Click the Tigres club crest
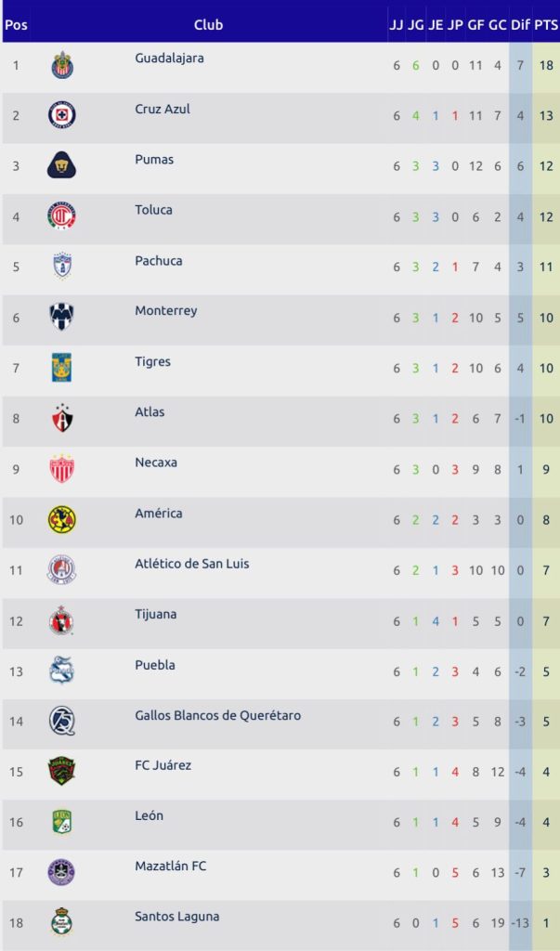This screenshot has height=951, width=560. pos(62,368)
